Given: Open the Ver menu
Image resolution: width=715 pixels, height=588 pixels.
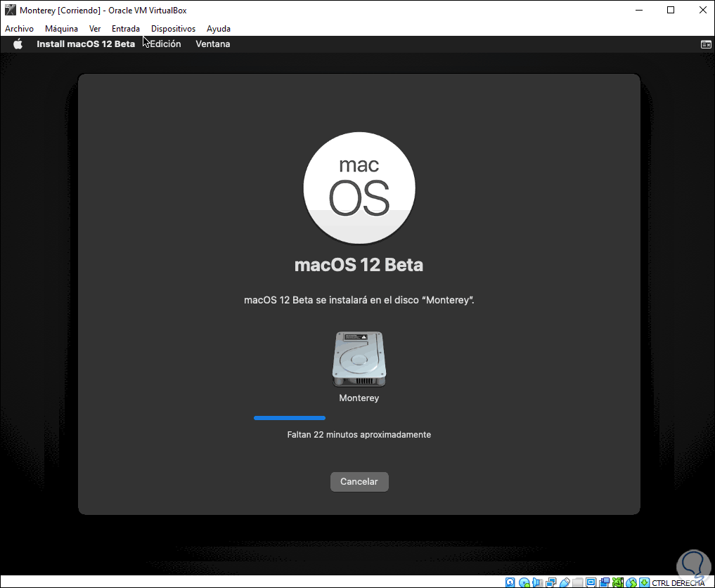Looking at the screenshot, I should (95, 28).
